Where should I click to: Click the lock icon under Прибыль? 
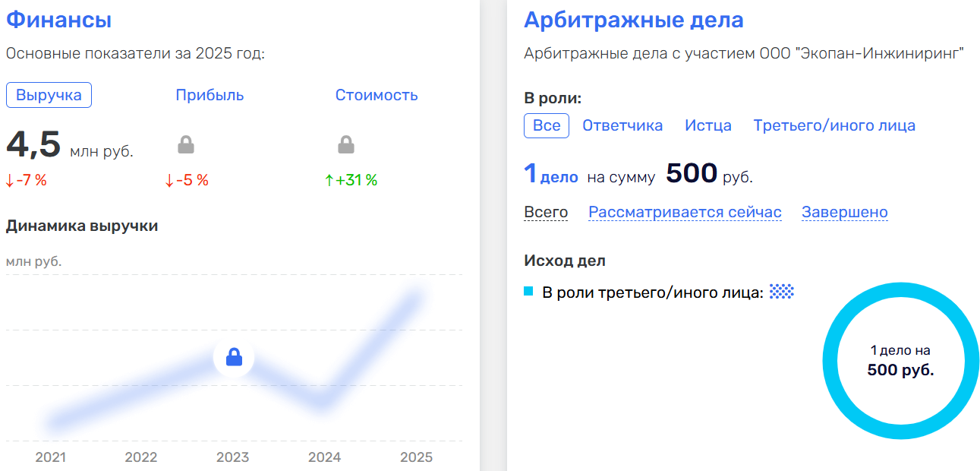pyautogui.click(x=186, y=144)
